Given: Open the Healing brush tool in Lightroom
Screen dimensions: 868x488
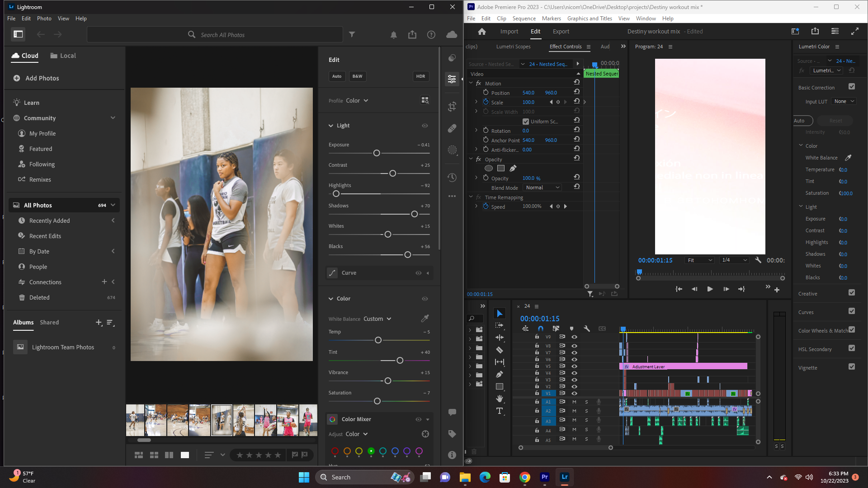Looking at the screenshot, I should [x=452, y=128].
